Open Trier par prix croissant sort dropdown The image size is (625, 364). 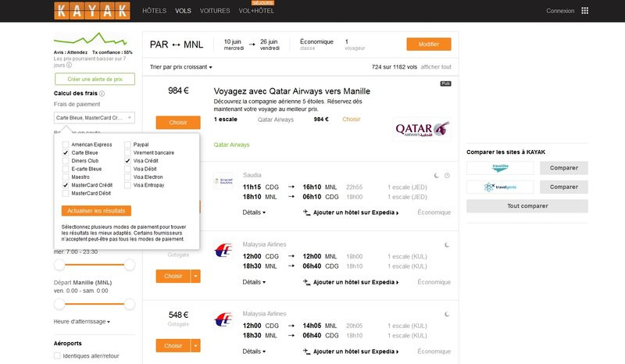pos(181,67)
